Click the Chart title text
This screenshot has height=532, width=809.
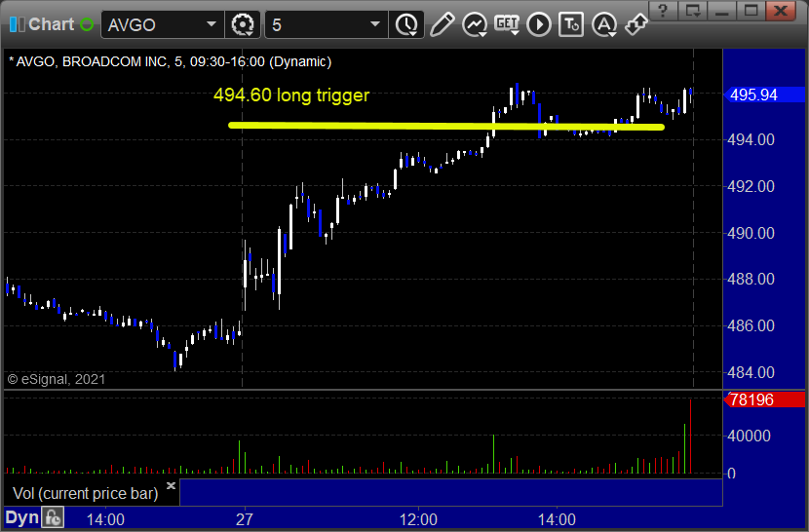pyautogui.click(x=51, y=24)
